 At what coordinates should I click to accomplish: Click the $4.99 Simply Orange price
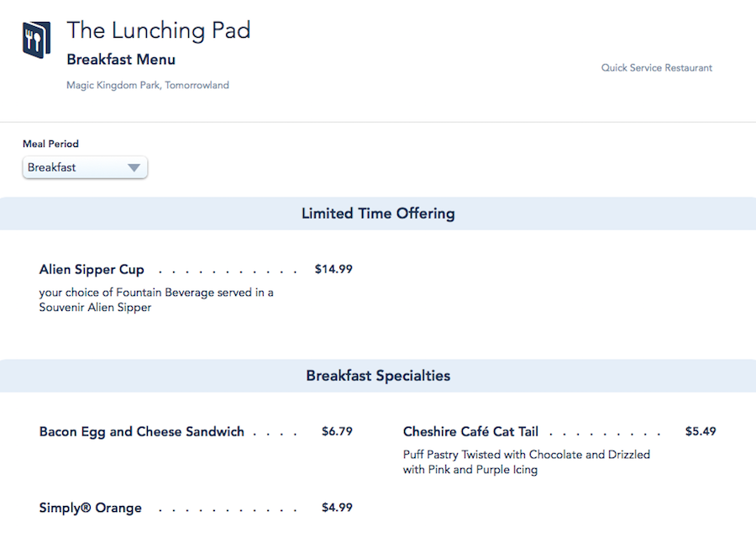(337, 508)
